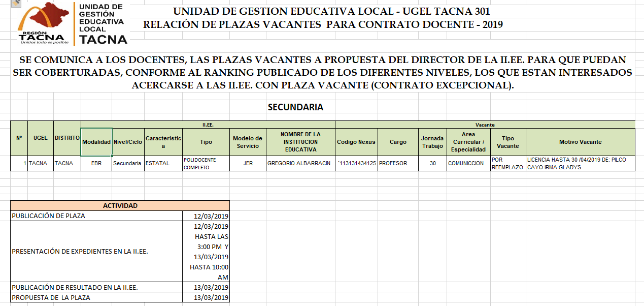
Task: Select the 'Modelo de Servicio' header
Action: point(248,142)
